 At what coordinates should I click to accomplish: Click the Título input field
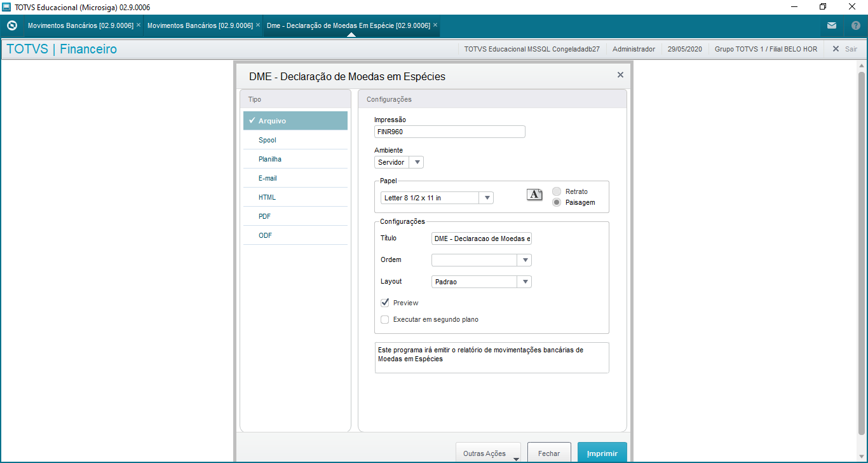click(x=482, y=238)
